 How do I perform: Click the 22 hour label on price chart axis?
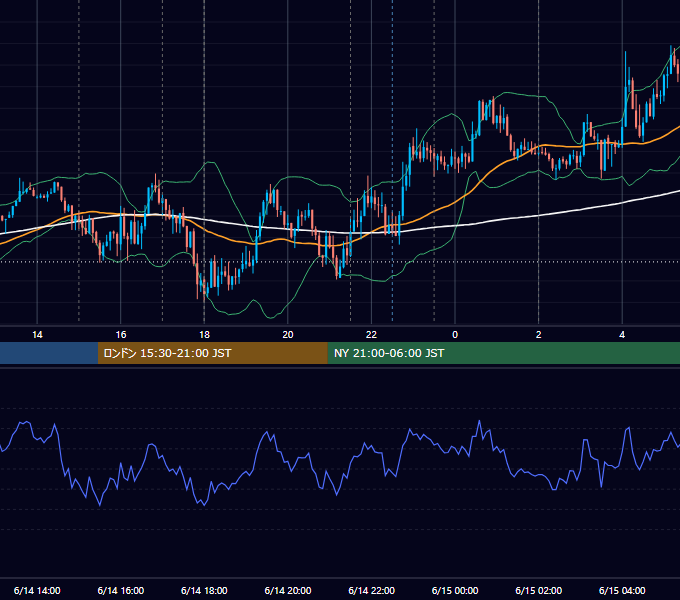pyautogui.click(x=371, y=335)
